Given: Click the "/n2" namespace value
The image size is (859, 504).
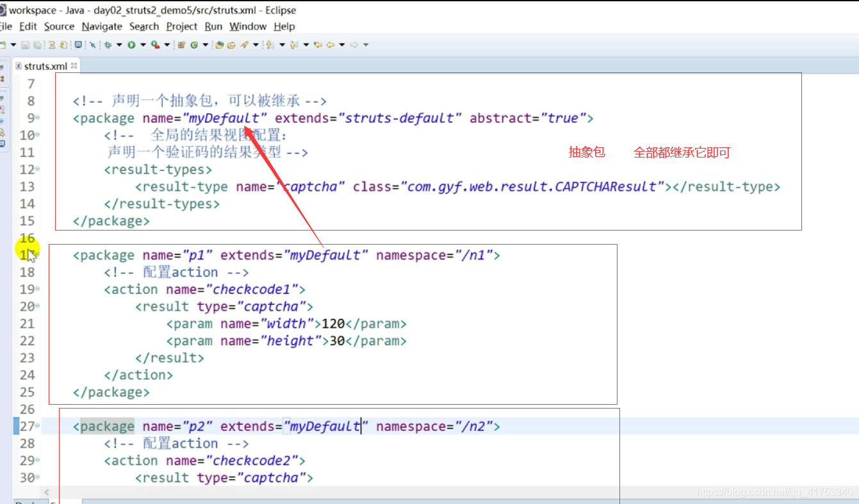Looking at the screenshot, I should 474,426.
